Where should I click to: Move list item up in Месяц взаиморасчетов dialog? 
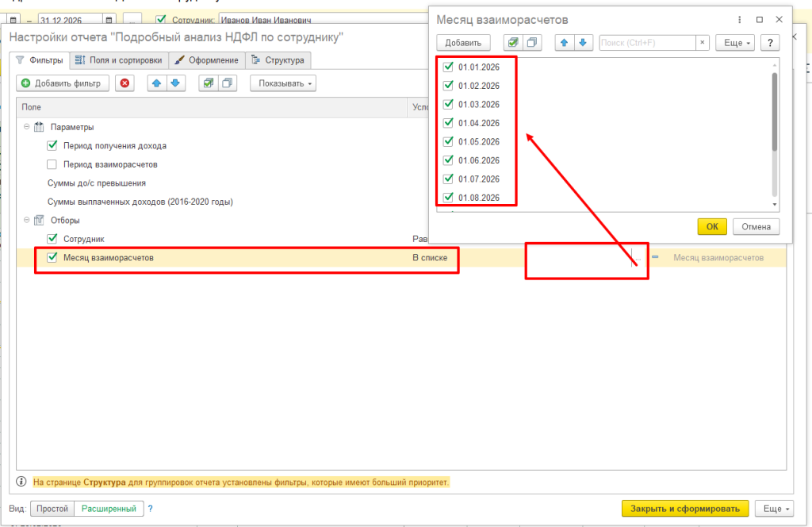[x=565, y=43]
